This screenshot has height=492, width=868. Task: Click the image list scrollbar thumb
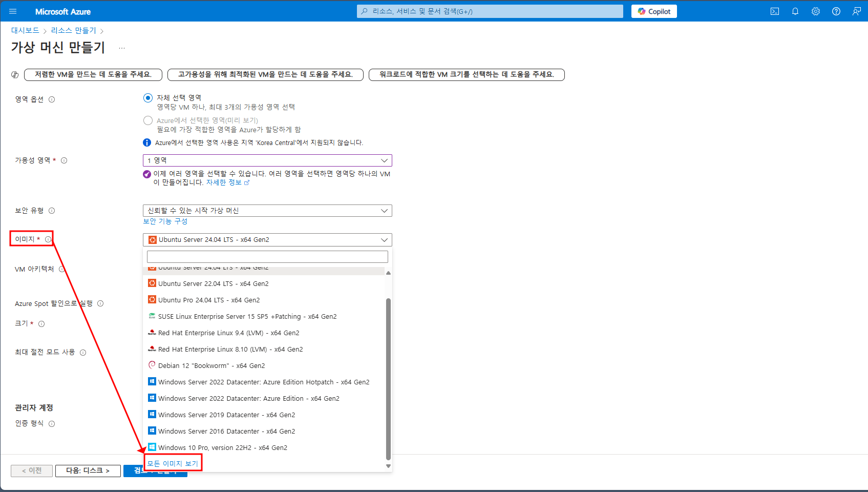[x=388, y=379]
